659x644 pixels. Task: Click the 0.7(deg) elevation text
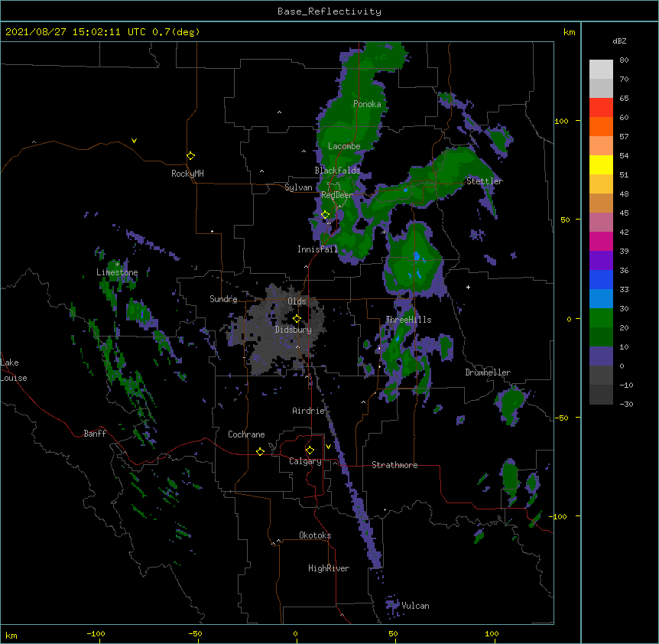pyautogui.click(x=176, y=32)
